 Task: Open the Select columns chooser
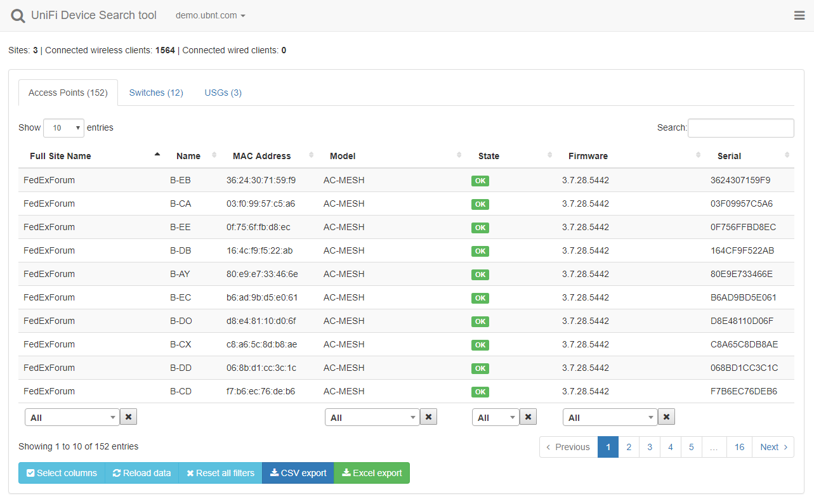pyautogui.click(x=62, y=473)
